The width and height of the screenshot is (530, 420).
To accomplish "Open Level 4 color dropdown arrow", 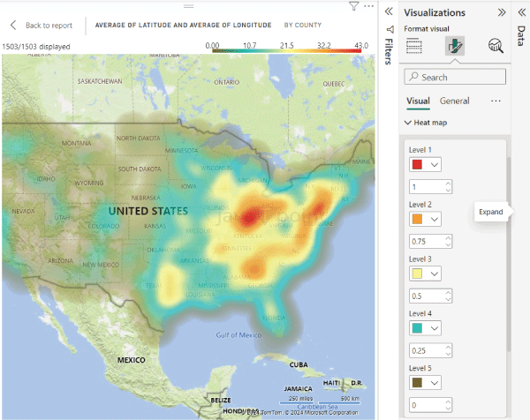I will 435,328.
